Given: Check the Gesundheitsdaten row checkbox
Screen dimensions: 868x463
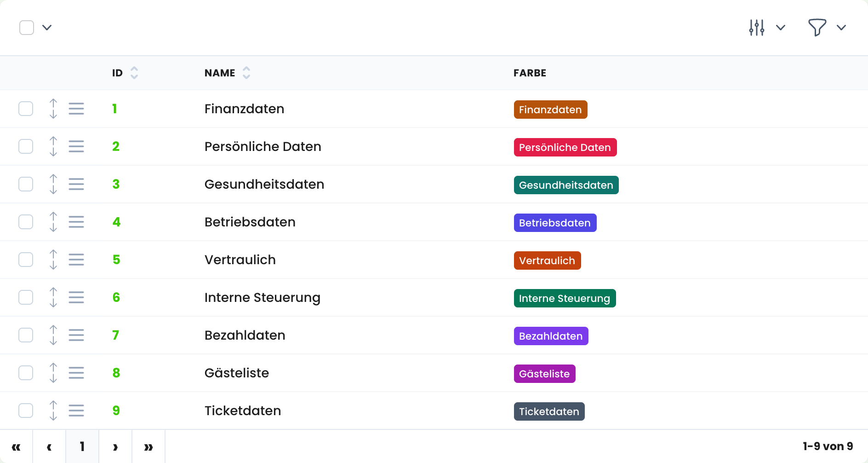Looking at the screenshot, I should (x=26, y=184).
